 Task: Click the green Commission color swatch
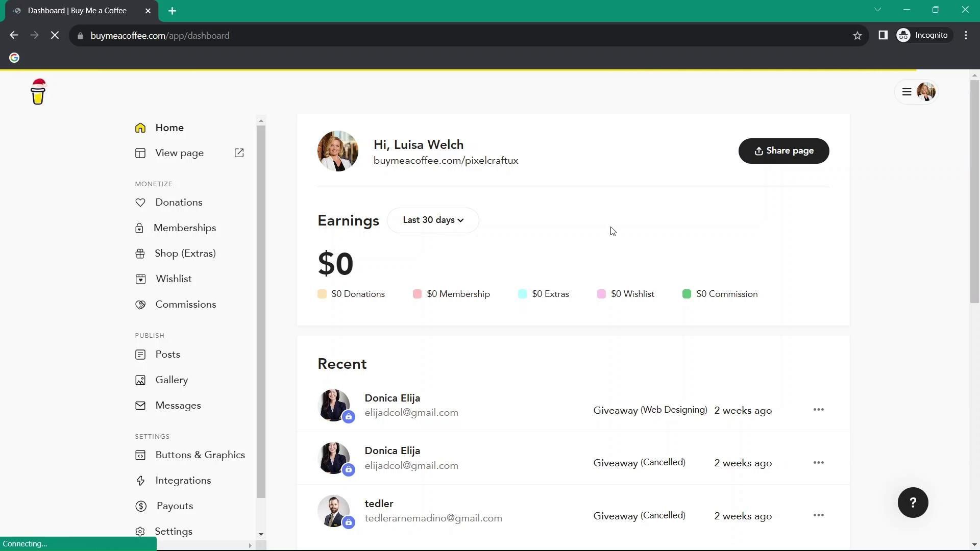687,294
